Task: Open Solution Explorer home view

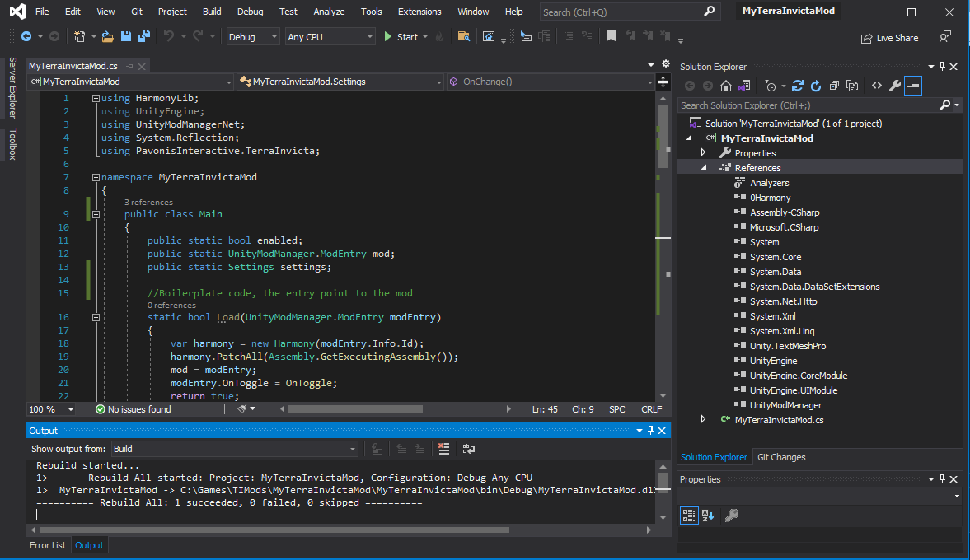Action: pyautogui.click(x=725, y=85)
